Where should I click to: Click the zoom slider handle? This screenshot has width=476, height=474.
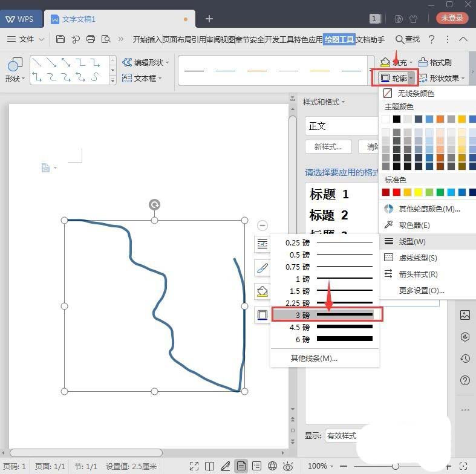pos(395,466)
